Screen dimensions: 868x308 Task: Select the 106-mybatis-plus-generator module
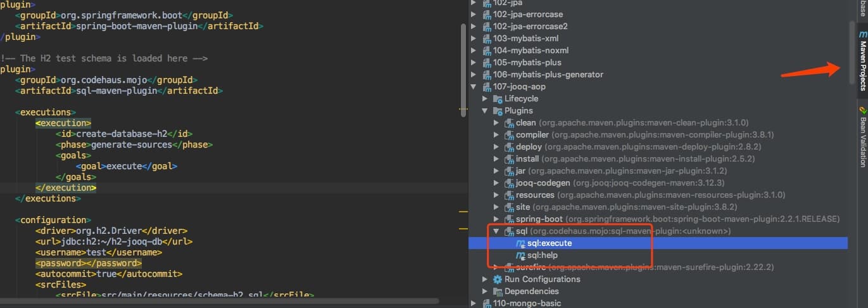548,75
